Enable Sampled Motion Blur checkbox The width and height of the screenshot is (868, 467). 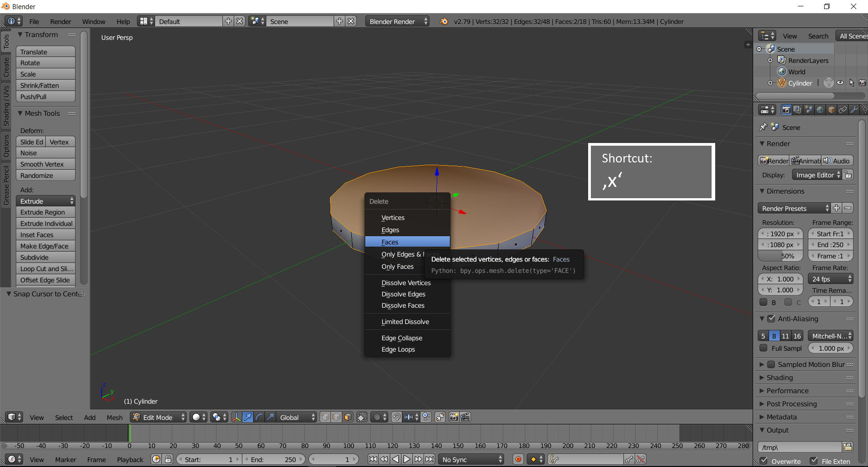pyautogui.click(x=771, y=364)
